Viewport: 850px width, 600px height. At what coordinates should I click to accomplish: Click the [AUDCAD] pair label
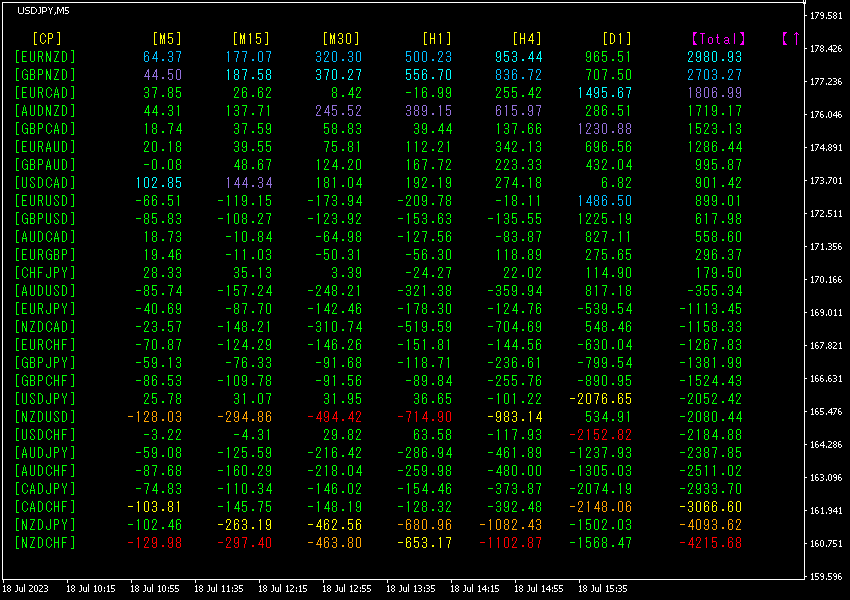click(x=45, y=237)
